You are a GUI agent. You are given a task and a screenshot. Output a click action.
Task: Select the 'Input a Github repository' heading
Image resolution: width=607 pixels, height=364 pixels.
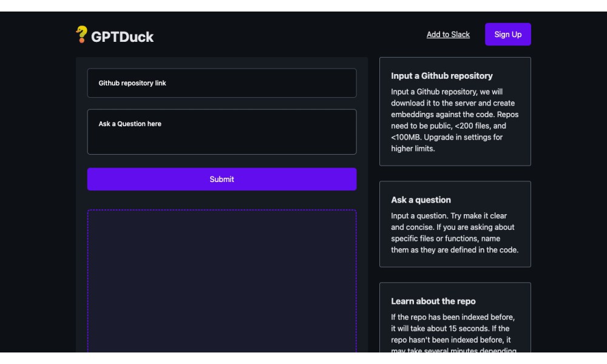[442, 76]
